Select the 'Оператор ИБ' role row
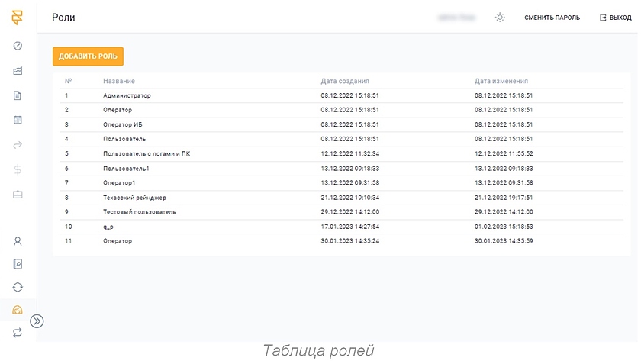The height and width of the screenshot is (364, 641). point(123,124)
